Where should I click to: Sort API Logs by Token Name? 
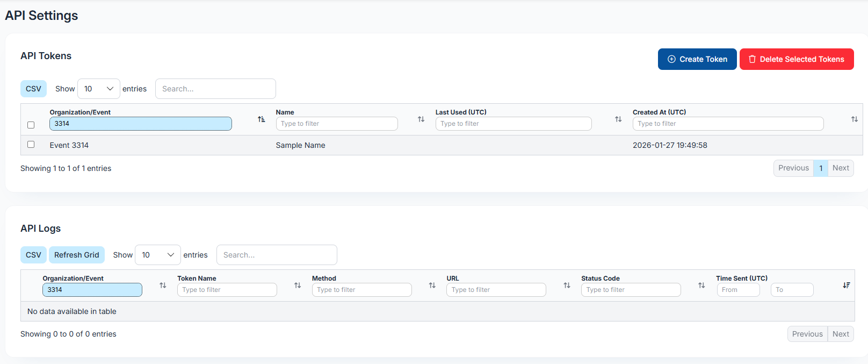[298, 286]
